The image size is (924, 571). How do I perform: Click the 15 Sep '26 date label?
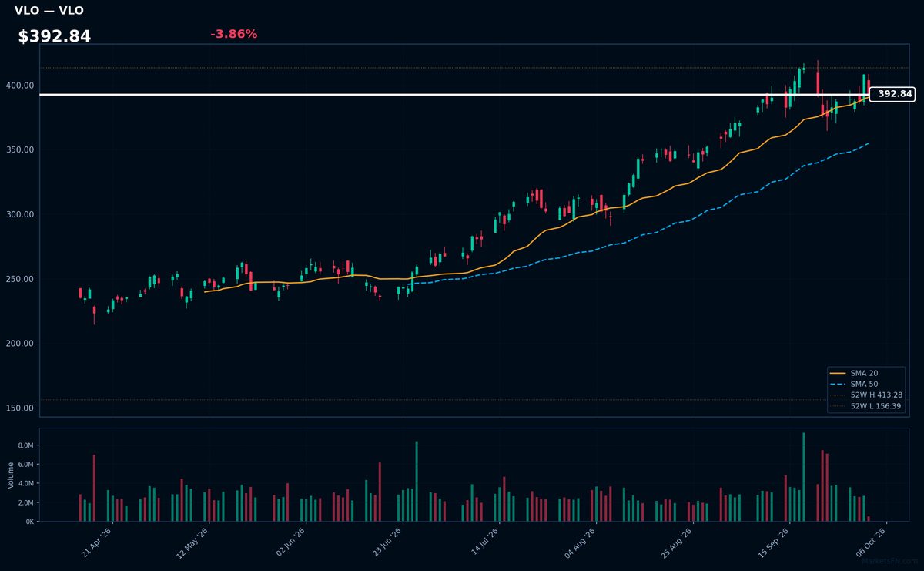[773, 542]
